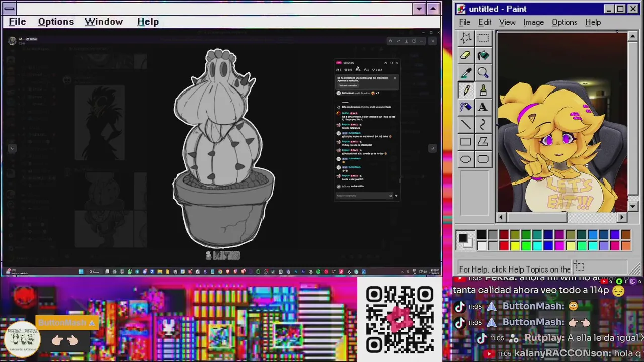Screen dimensions: 644x362
Task: Choose the brown palette swatch
Action: (x=625, y=235)
